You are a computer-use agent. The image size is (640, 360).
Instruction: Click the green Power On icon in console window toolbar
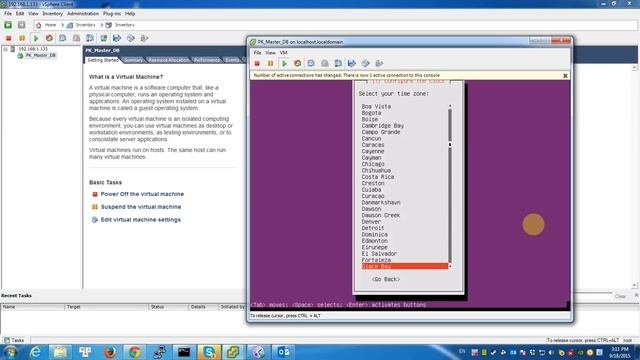284,63
